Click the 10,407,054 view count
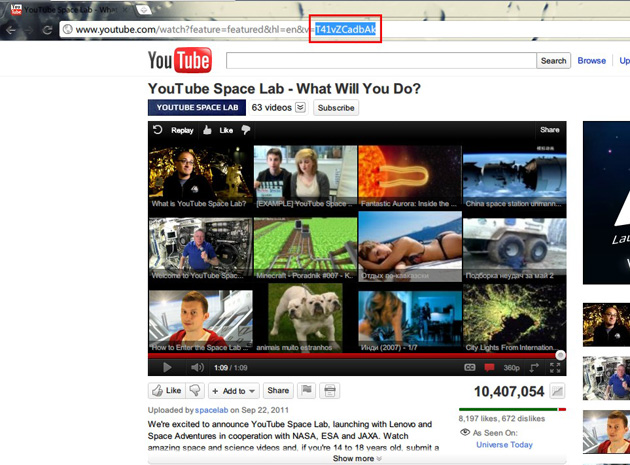Viewport: 630px width, 465px height. tap(509, 391)
